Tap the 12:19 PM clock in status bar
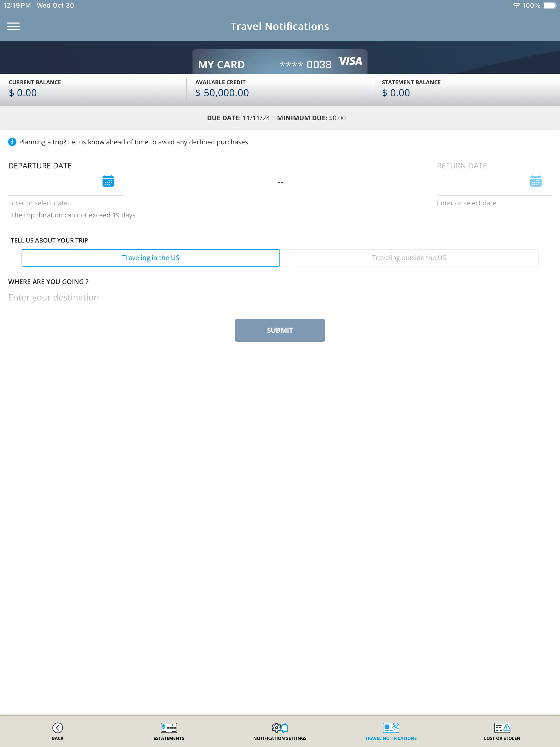560x747 pixels. point(17,5)
